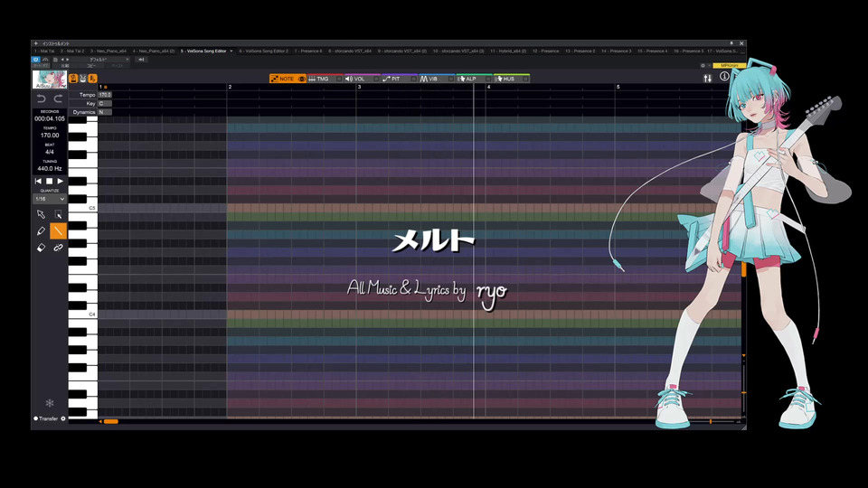Screen dimensions: 868x488
Task: Toggle the VIB checkbox
Action: pos(450,80)
